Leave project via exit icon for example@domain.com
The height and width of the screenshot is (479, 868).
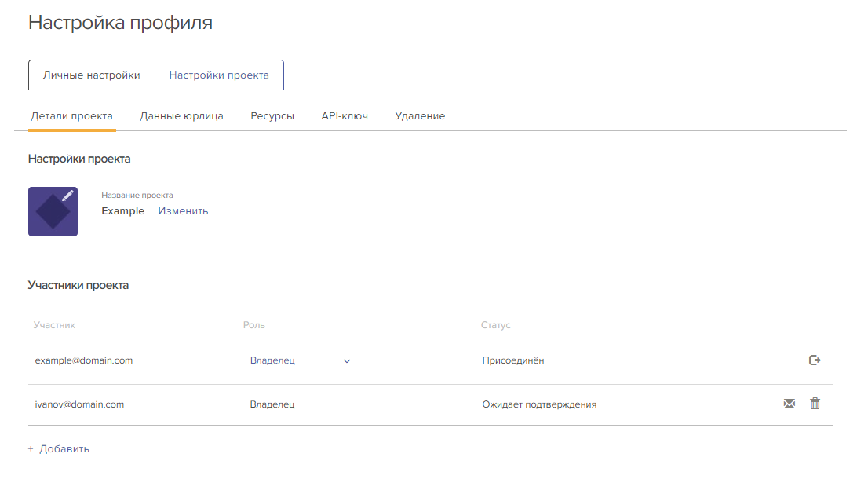click(815, 360)
